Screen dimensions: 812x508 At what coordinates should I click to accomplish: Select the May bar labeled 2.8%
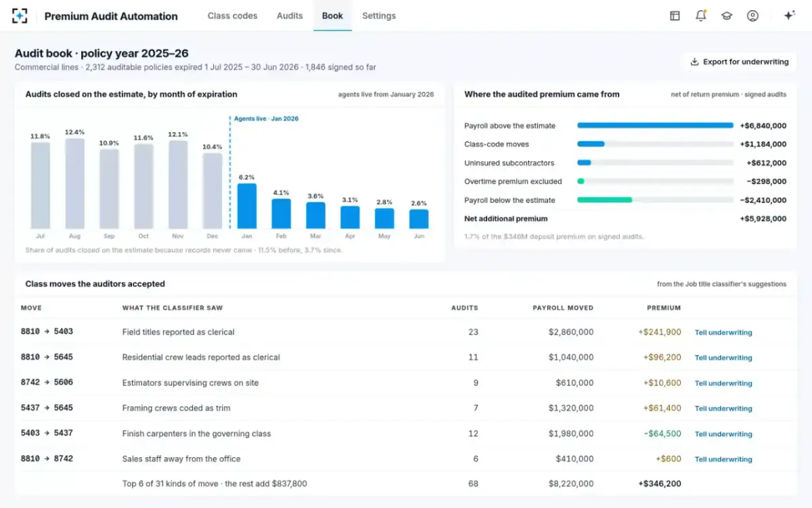pos(384,218)
